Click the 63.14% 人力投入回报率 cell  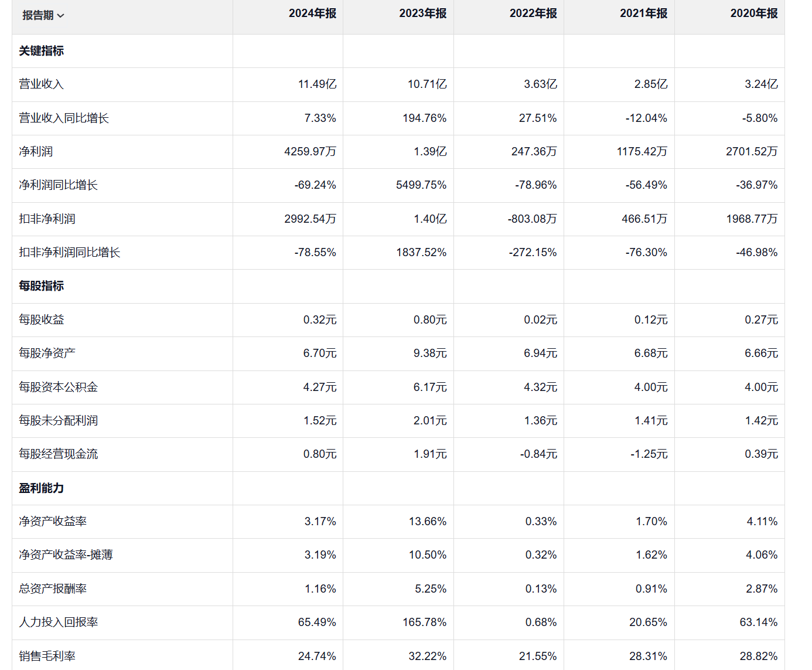(x=758, y=623)
